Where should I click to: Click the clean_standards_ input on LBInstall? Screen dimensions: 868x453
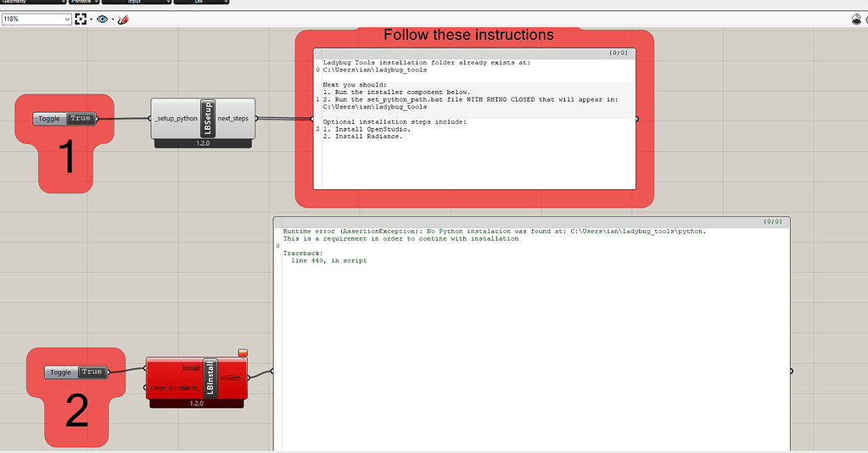click(x=175, y=388)
